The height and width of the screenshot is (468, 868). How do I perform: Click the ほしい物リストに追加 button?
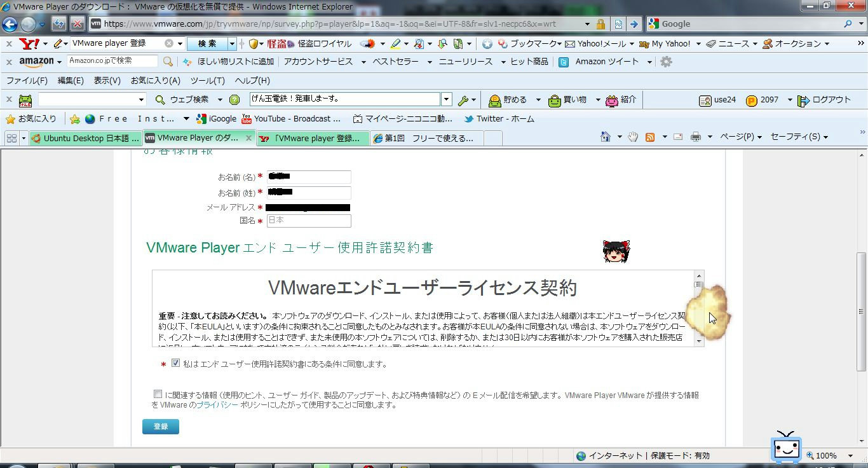click(228, 62)
